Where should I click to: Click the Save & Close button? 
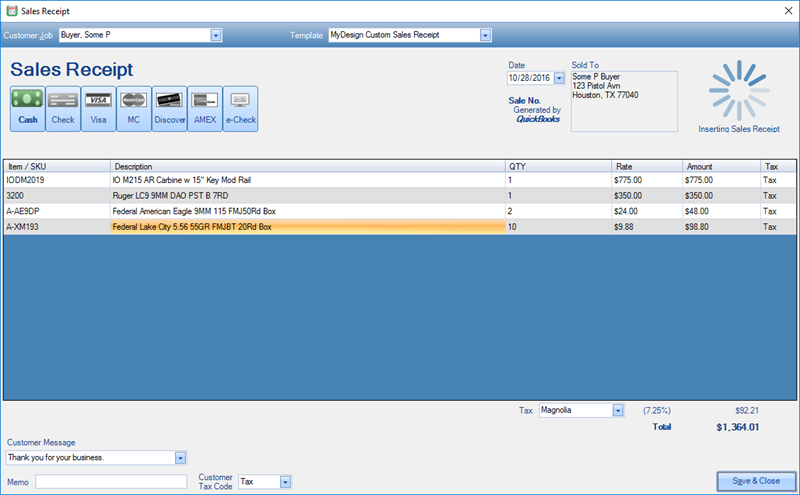tap(756, 481)
